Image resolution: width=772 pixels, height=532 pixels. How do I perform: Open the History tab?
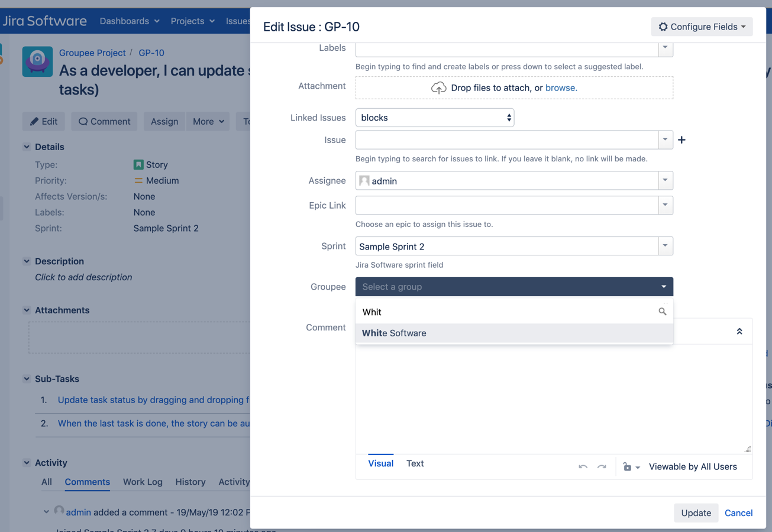click(x=190, y=482)
